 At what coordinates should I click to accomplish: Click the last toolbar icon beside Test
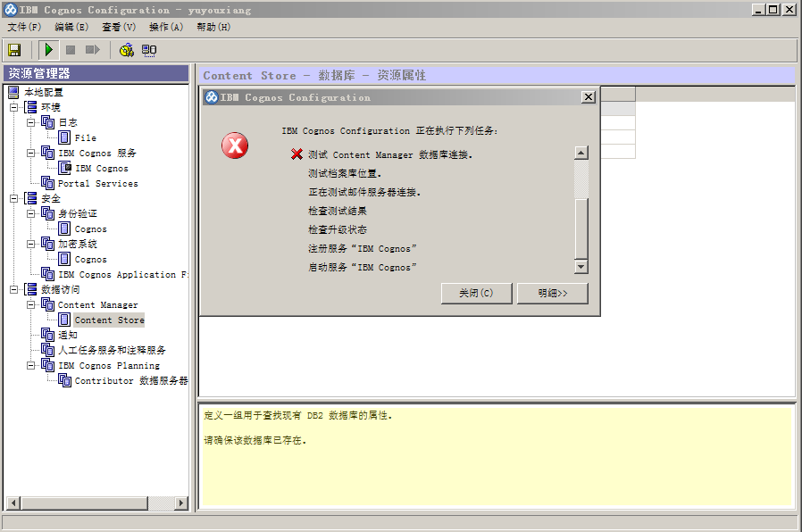tap(149, 50)
